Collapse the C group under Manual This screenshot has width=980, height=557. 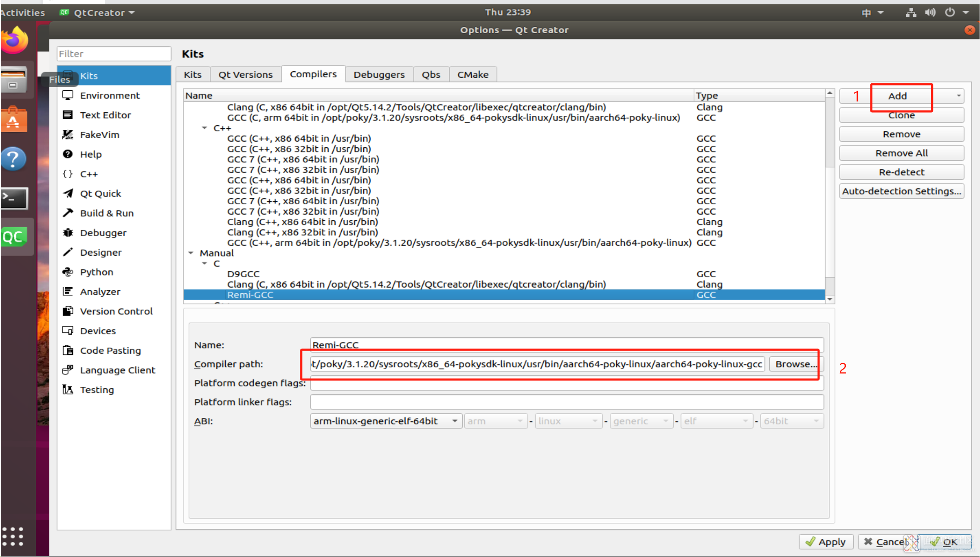[205, 263]
